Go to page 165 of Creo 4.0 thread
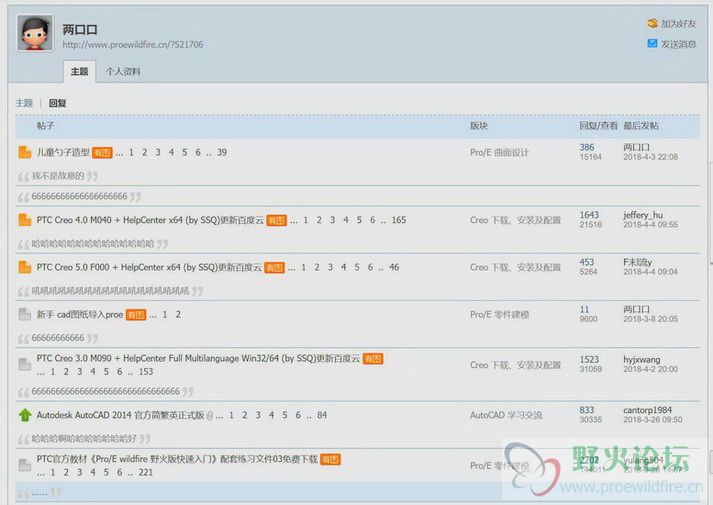713x505 pixels. tap(399, 220)
